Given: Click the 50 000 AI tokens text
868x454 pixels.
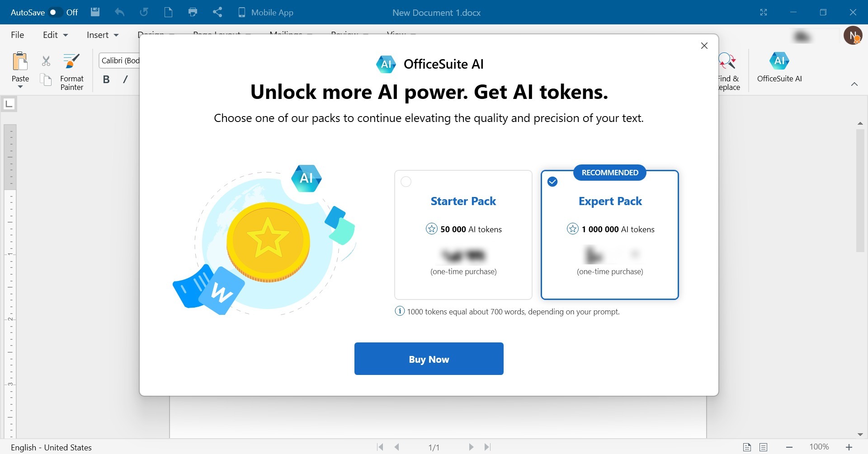Looking at the screenshot, I should click(471, 229).
